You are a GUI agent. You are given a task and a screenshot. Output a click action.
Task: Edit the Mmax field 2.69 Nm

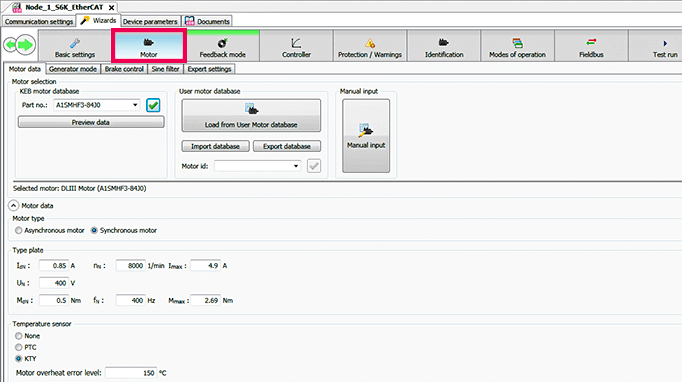coord(205,300)
